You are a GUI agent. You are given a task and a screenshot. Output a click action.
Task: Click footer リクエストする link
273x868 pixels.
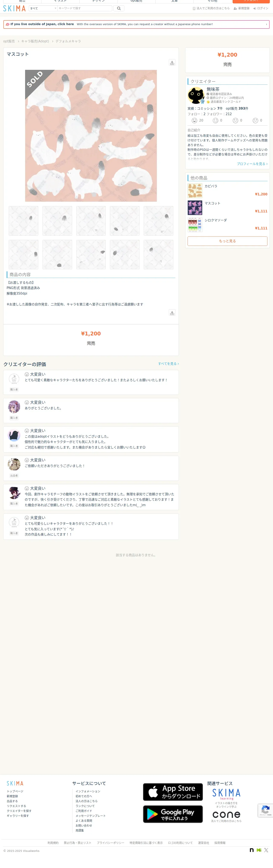click(x=17, y=806)
